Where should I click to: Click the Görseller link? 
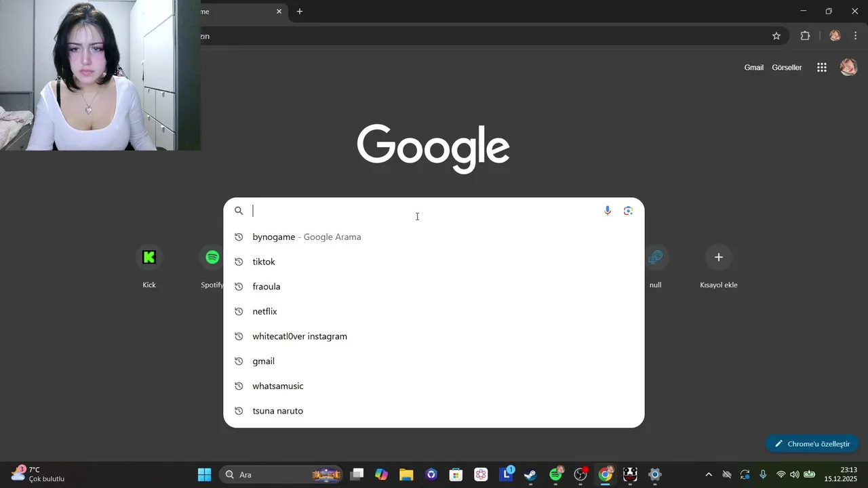pos(787,68)
